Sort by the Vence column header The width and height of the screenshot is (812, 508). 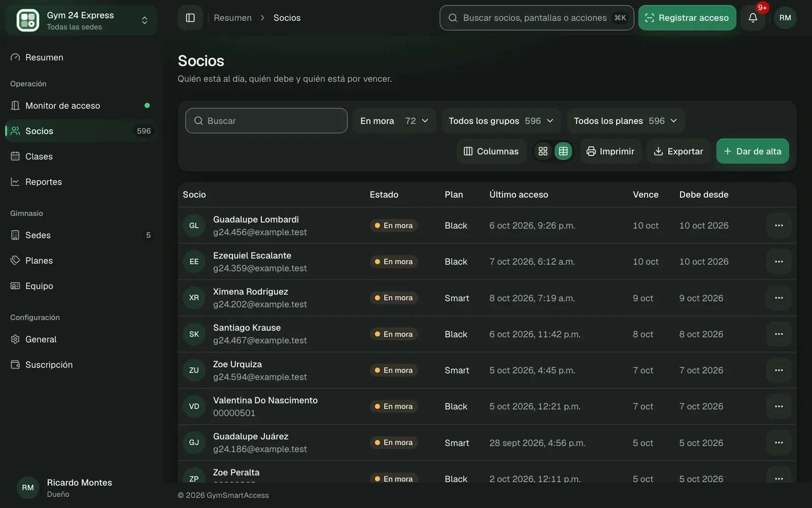click(646, 195)
